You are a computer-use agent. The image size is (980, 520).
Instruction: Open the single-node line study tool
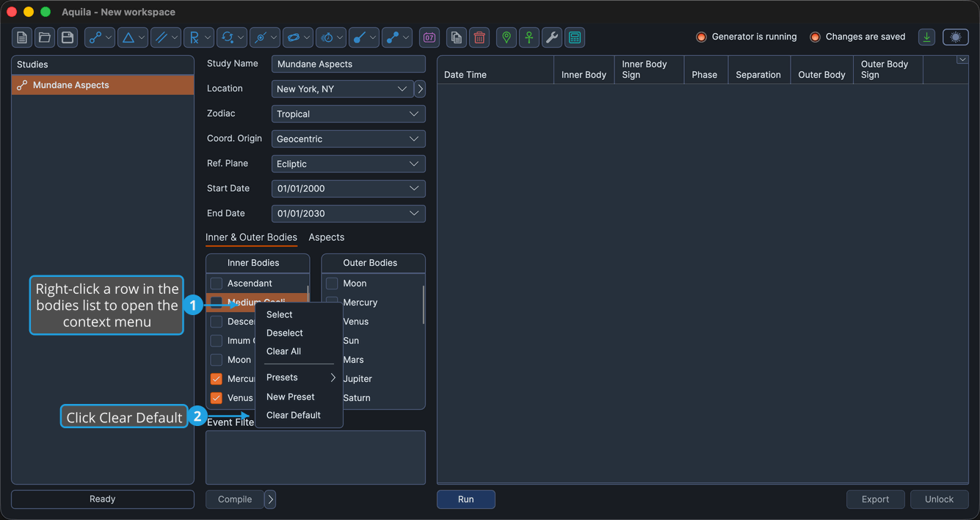pyautogui.click(x=363, y=37)
